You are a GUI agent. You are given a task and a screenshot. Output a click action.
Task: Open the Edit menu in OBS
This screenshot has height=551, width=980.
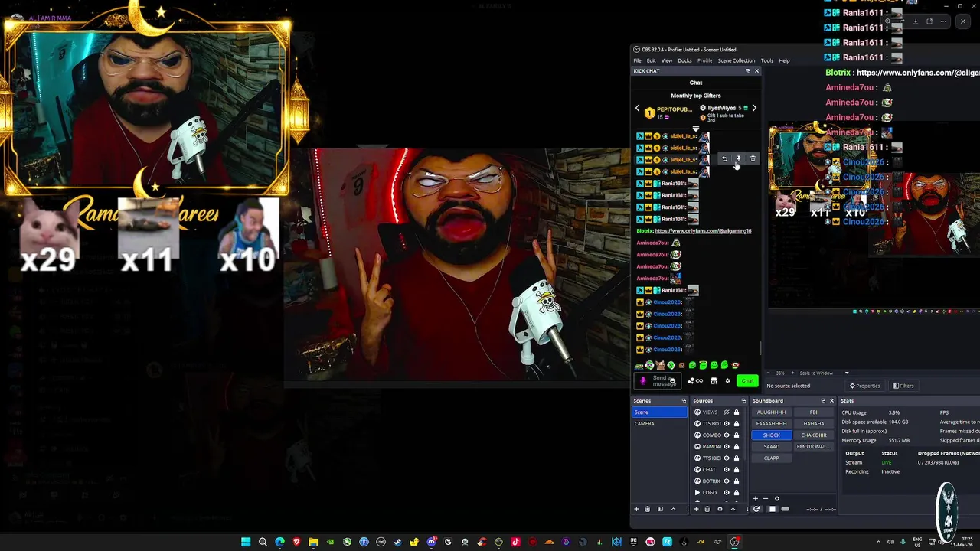[x=651, y=60]
